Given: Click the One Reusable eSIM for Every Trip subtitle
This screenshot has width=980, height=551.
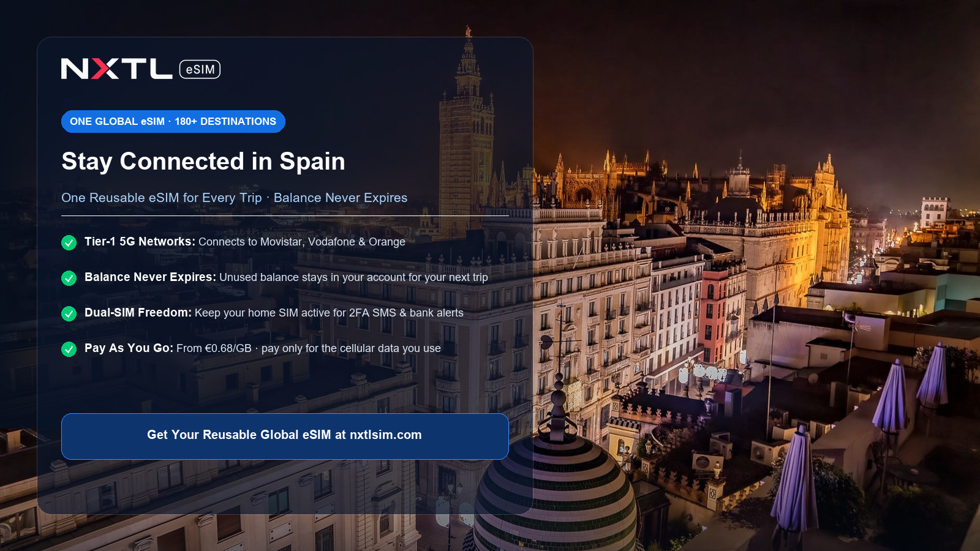Looking at the screenshot, I should [x=234, y=198].
